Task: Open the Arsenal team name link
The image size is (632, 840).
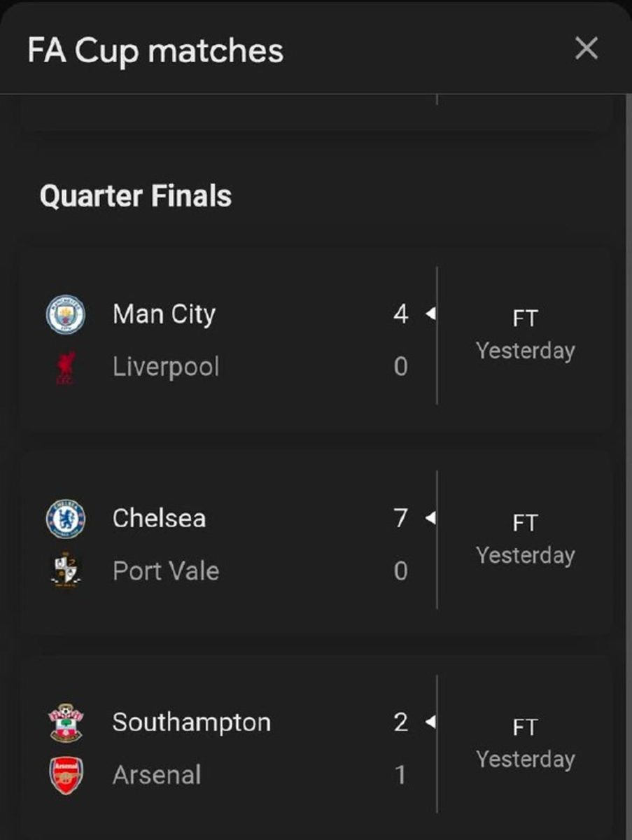Action: pos(157,775)
